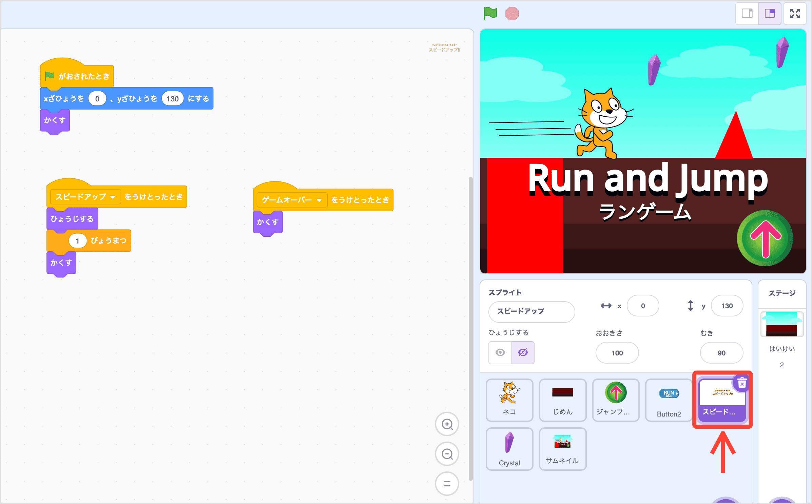Click the かくす block under the flag script

[x=55, y=120]
